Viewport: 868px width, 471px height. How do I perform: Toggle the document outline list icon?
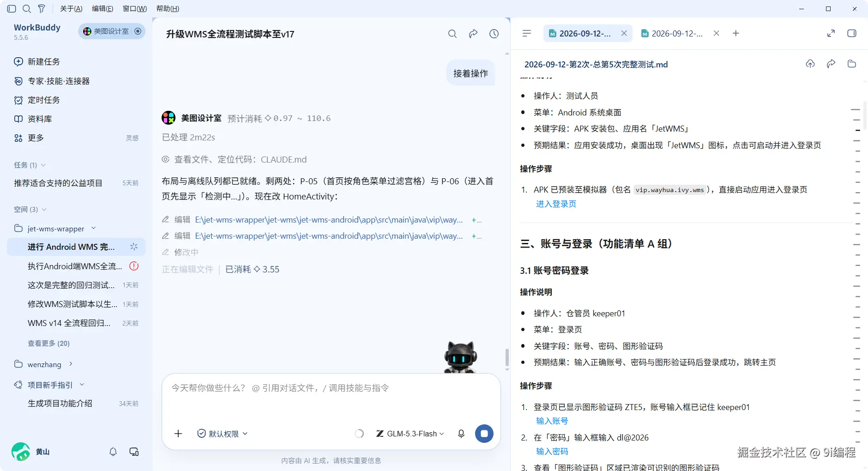527,33
